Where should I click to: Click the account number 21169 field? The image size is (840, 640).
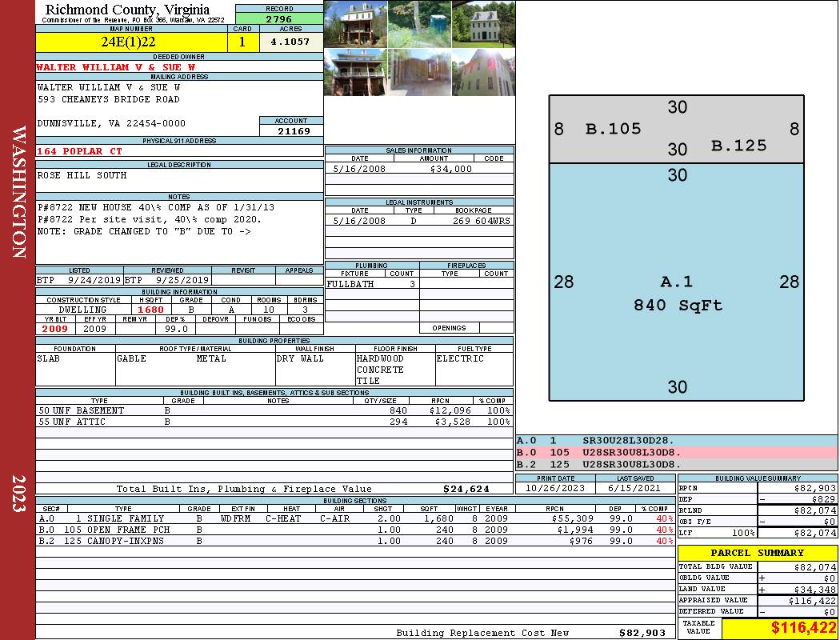point(291,130)
